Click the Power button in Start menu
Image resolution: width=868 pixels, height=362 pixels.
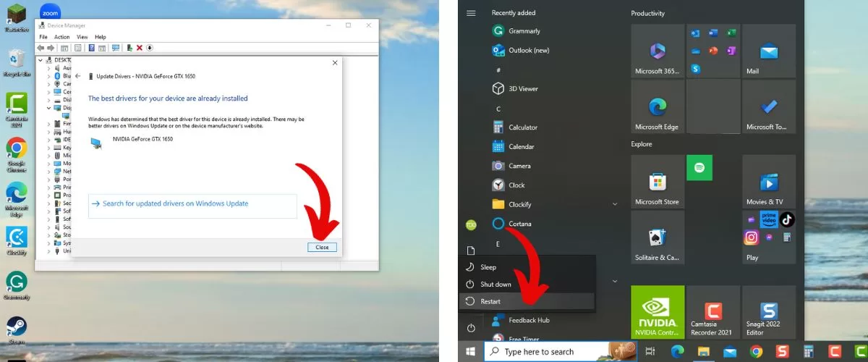pyautogui.click(x=471, y=328)
